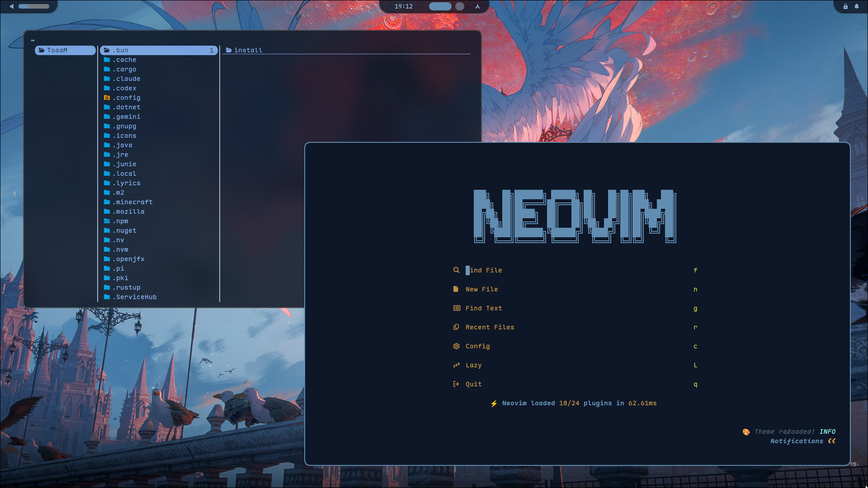Click the folder icon of .gemini
This screenshot has width=868, height=488.
pyautogui.click(x=107, y=117)
